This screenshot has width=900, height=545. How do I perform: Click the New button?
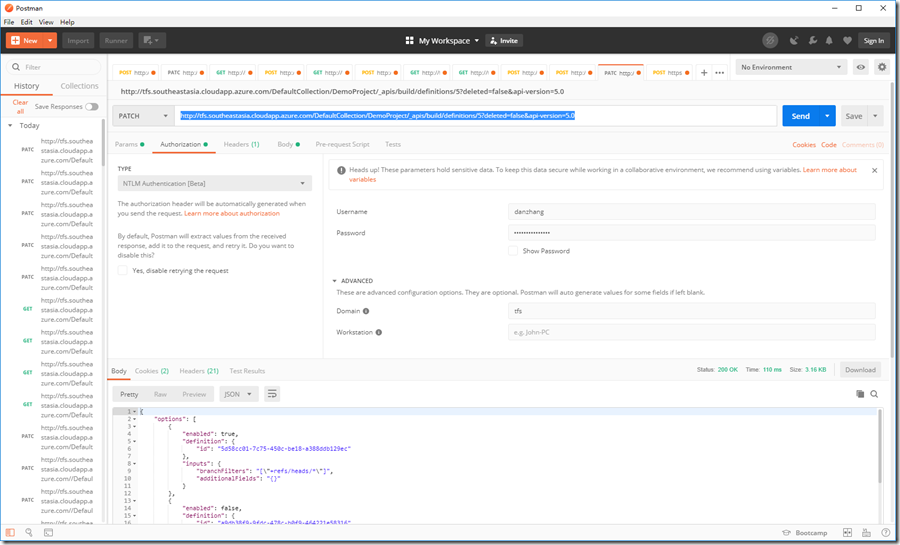[x=25, y=41]
